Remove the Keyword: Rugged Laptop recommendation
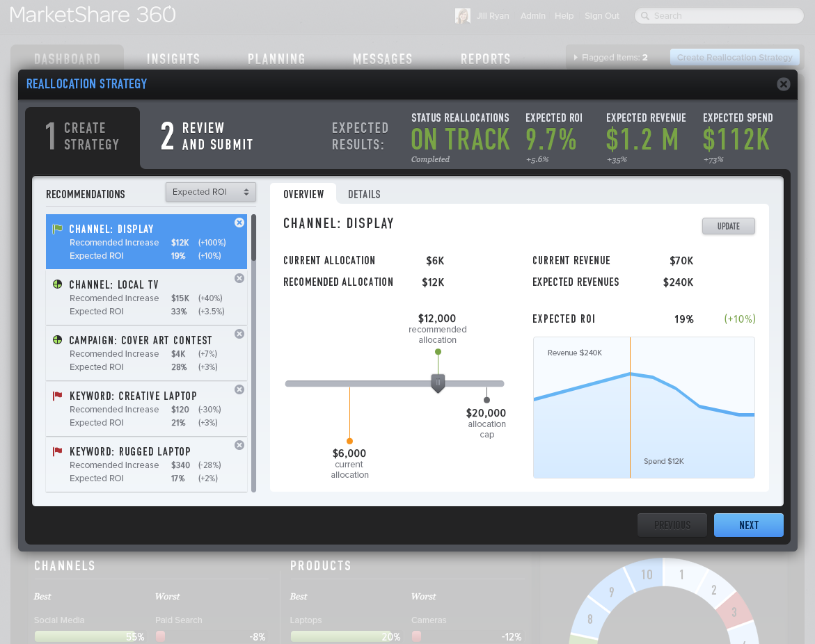Image resolution: width=815 pixels, height=644 pixels. 239,444
